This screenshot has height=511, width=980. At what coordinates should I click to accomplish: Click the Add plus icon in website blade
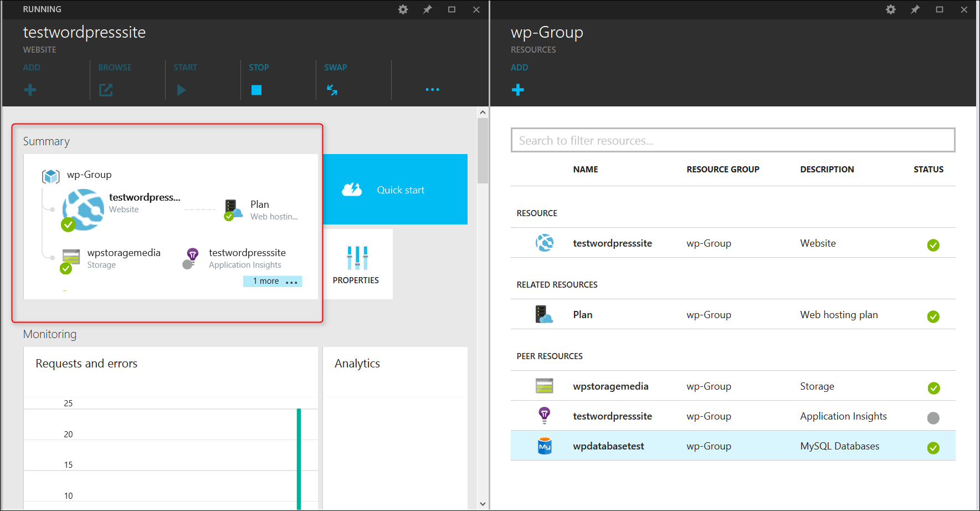pyautogui.click(x=30, y=90)
